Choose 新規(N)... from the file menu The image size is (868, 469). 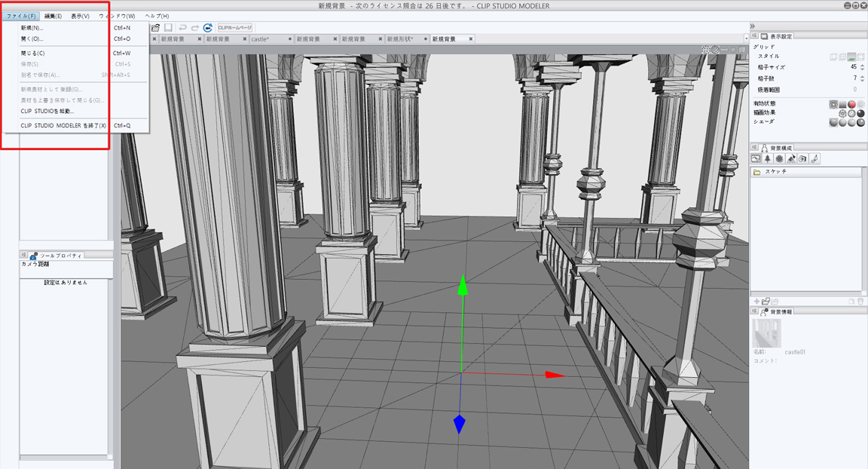click(32, 28)
